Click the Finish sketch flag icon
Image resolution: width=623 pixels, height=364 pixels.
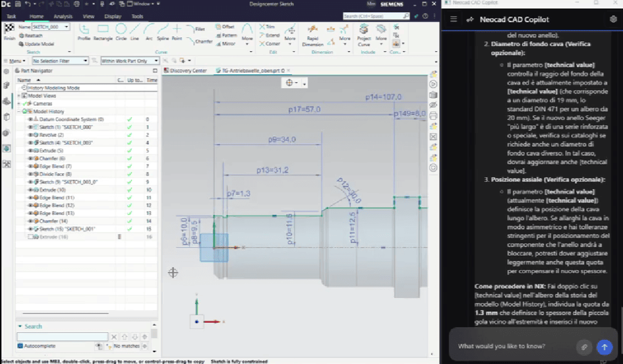pos(9,32)
